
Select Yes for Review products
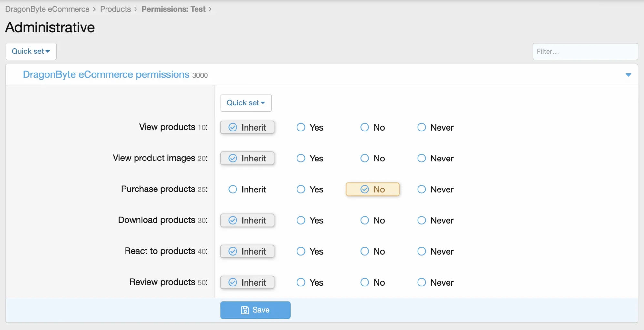[x=310, y=282]
